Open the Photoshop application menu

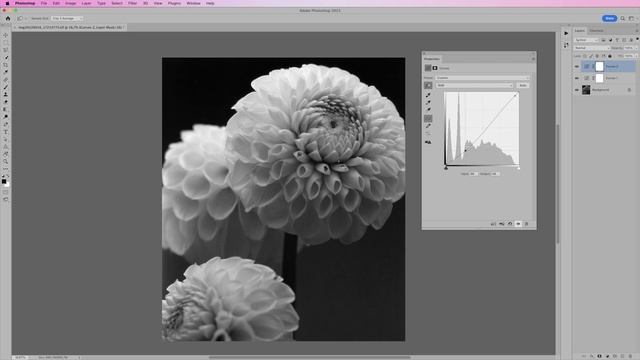(x=25, y=3)
